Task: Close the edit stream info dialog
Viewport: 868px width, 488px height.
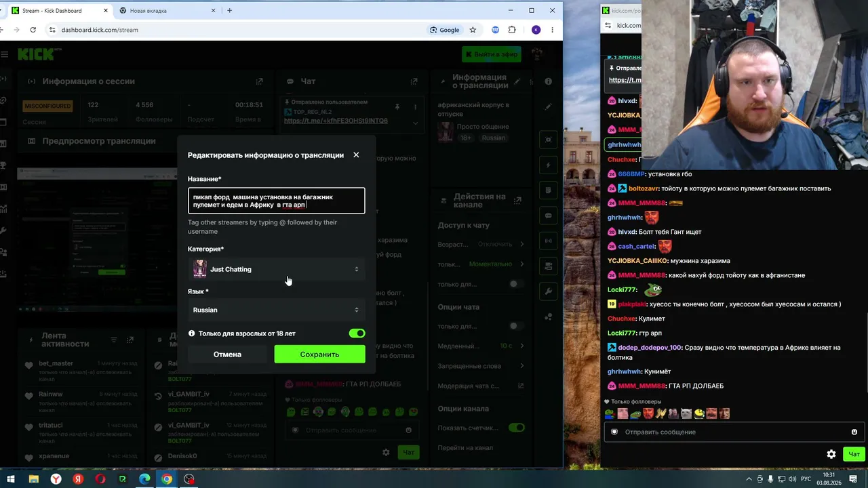Action: point(356,155)
